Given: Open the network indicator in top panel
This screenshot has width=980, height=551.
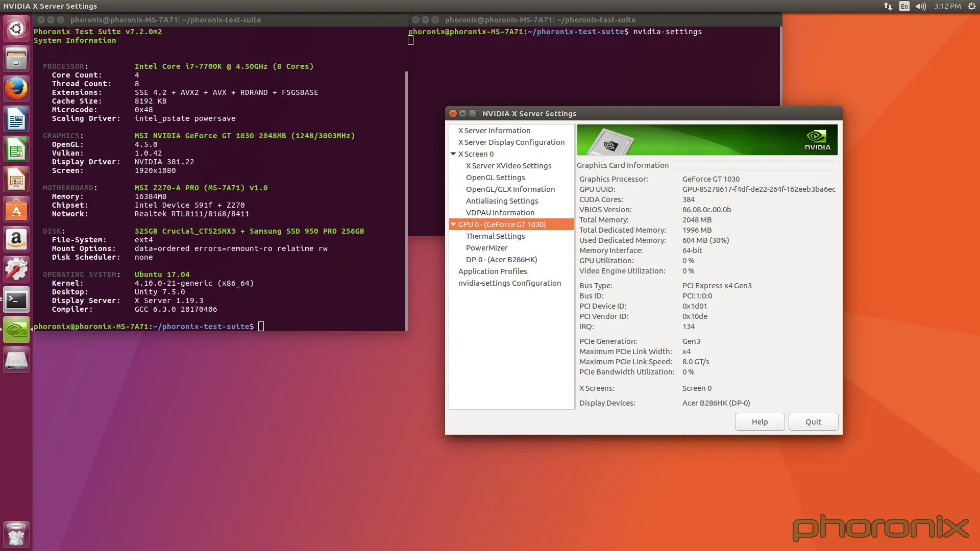Looking at the screenshot, I should 888,6.
